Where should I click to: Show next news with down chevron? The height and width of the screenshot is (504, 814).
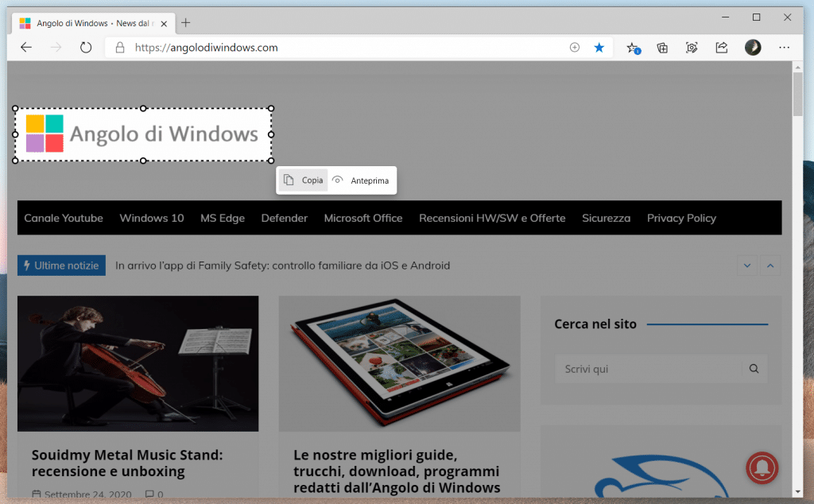click(746, 266)
